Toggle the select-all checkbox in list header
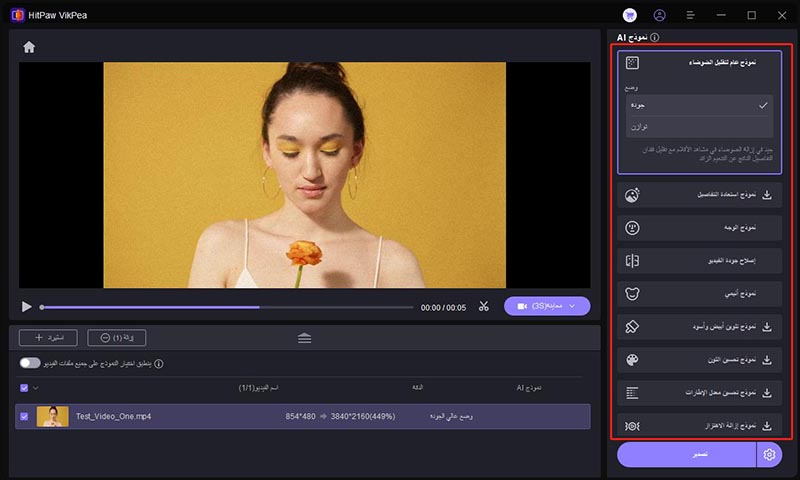The image size is (800, 480). tap(23, 387)
